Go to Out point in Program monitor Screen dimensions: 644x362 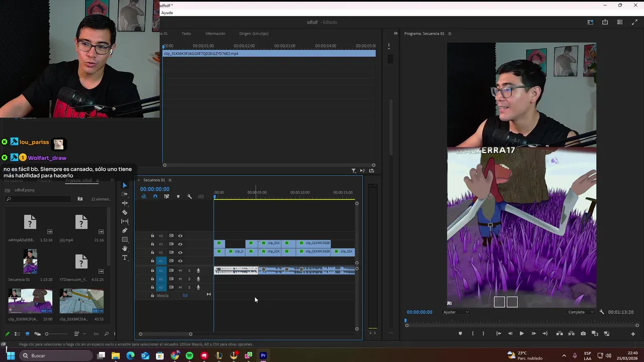[x=545, y=333]
